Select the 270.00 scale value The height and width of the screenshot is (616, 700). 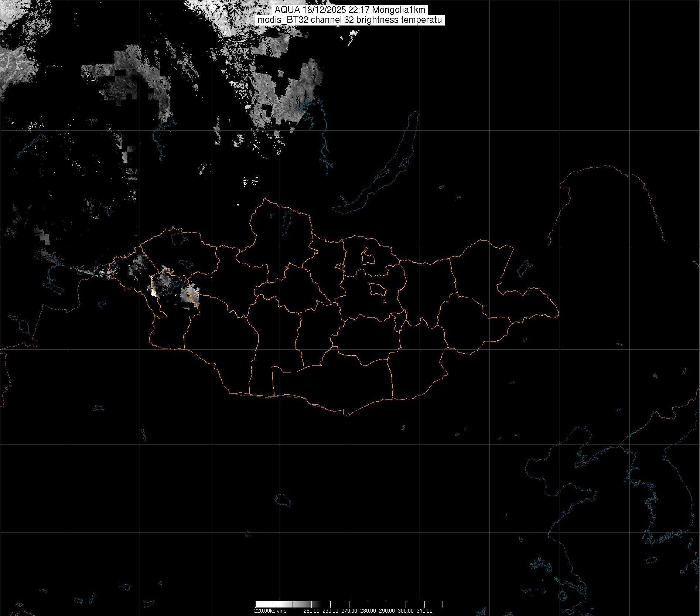(x=349, y=611)
